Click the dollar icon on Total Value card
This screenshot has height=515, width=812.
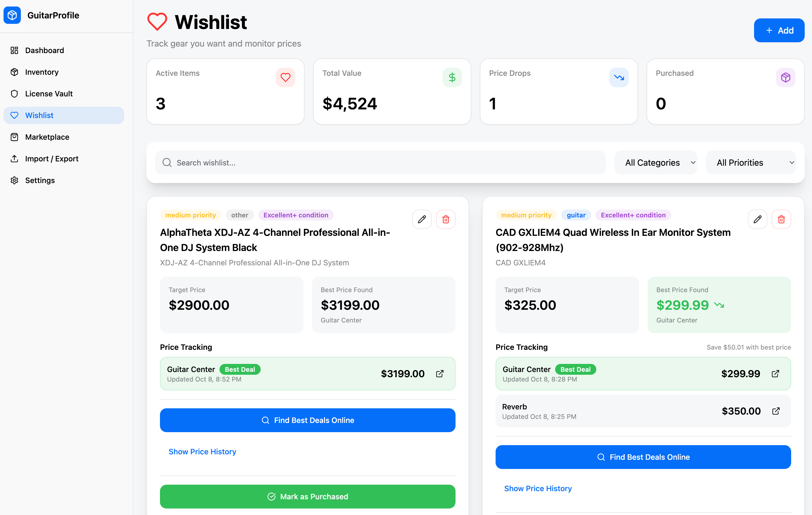pyautogui.click(x=452, y=77)
